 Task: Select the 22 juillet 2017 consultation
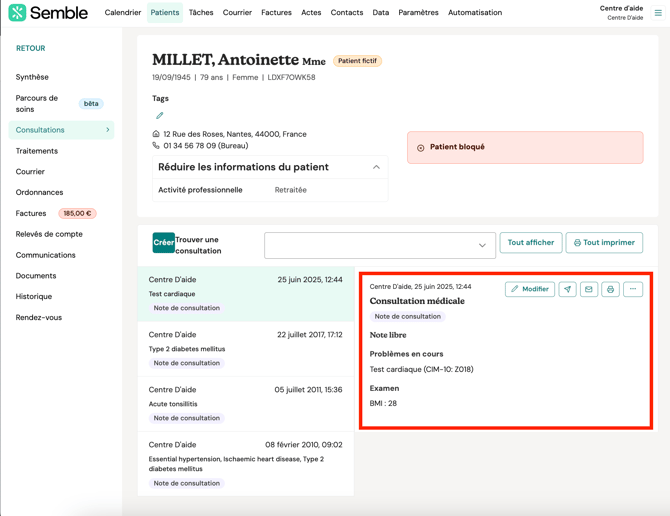[245, 348]
